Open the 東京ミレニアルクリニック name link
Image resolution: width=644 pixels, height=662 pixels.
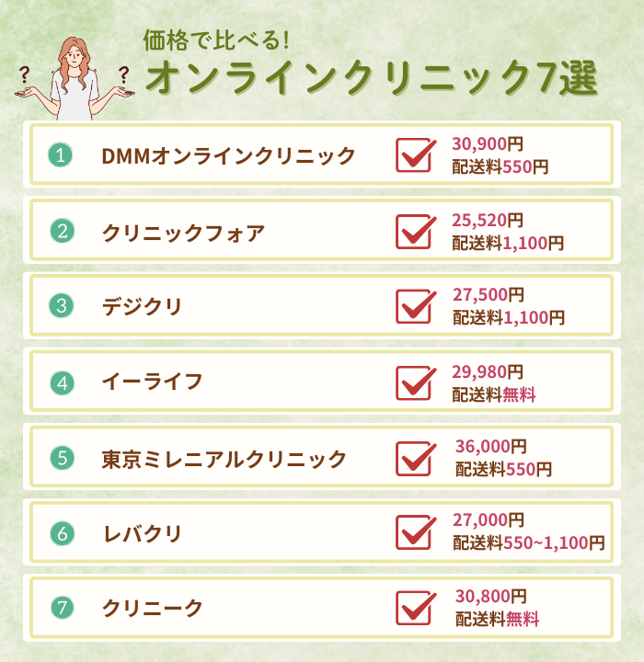tap(224, 458)
